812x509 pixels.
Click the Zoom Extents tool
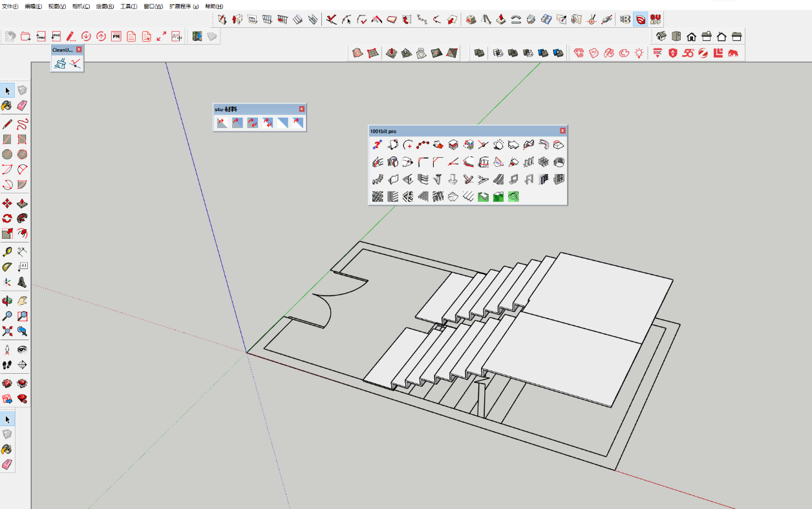(x=7, y=331)
